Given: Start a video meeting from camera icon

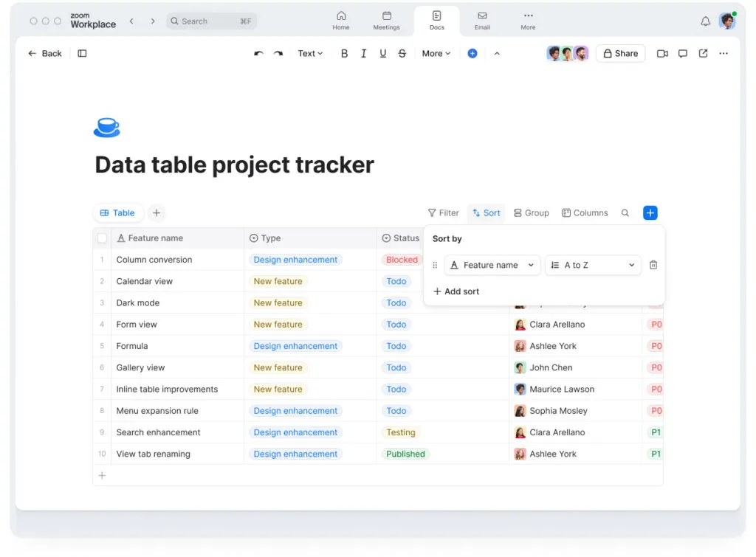Looking at the screenshot, I should pyautogui.click(x=662, y=54).
